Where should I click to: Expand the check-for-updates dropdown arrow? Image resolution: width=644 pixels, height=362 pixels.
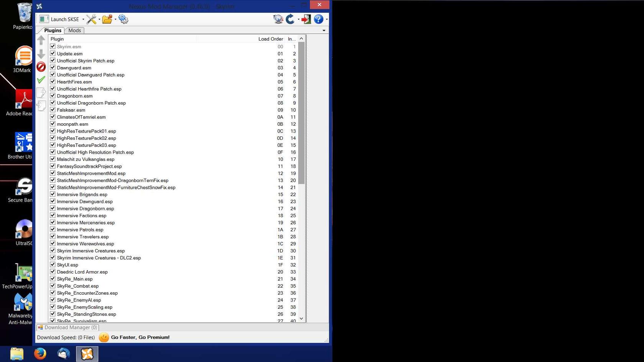coord(298,19)
